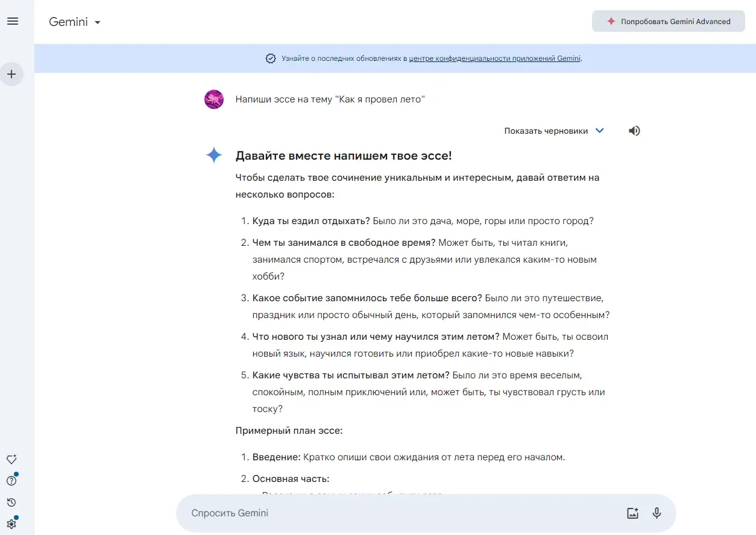Click the Gemini gem upgrade icon in sidebar

11,459
